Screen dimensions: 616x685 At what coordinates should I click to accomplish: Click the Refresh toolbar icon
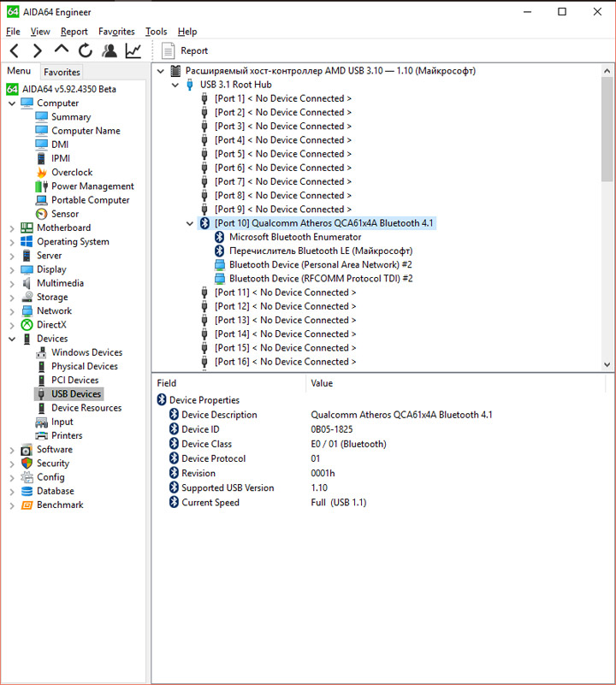[86, 50]
